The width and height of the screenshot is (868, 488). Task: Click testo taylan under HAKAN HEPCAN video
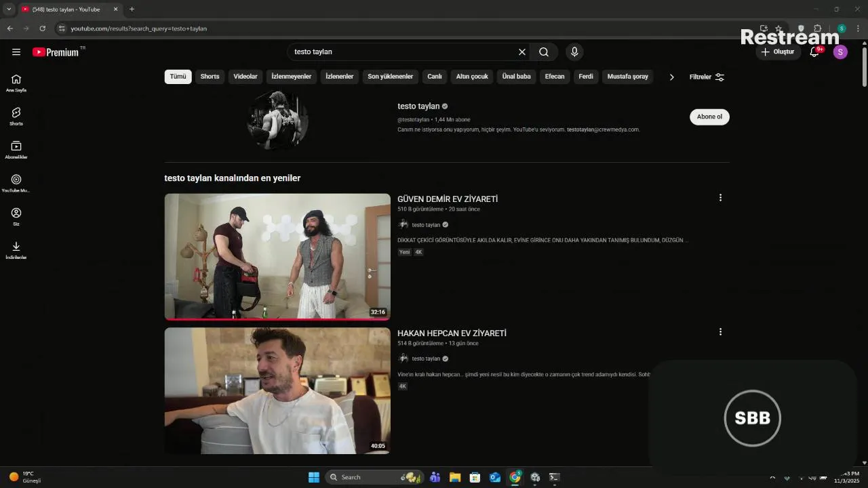pos(426,359)
